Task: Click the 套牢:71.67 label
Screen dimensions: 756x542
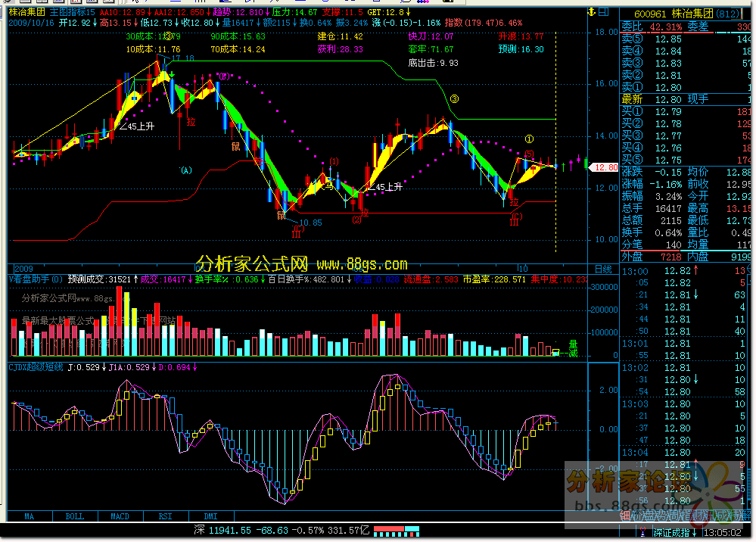Action: pos(431,49)
